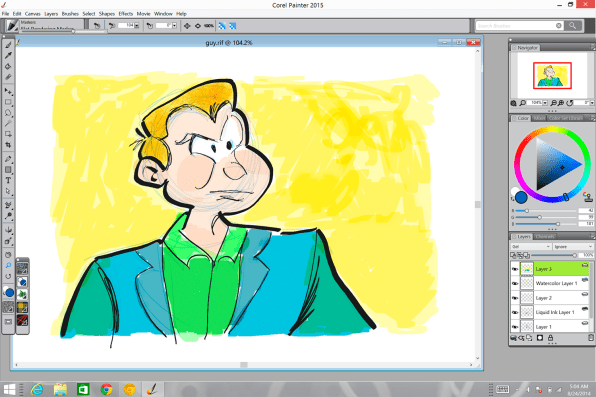Open the brush selector icon in the property bar
The width and height of the screenshot is (596, 397).
tap(12, 26)
